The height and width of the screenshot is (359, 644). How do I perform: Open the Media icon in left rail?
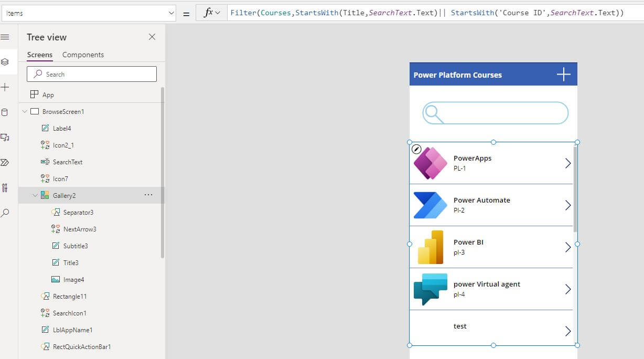pos(5,138)
